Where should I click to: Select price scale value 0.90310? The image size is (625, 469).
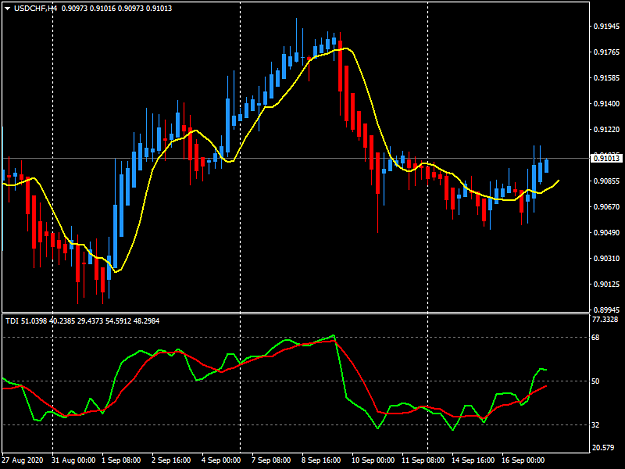click(x=607, y=258)
